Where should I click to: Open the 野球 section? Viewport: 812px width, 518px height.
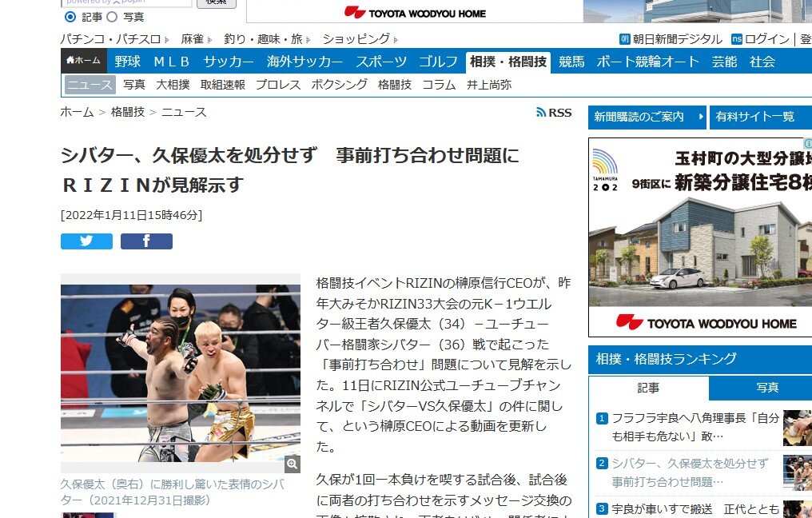(127, 62)
